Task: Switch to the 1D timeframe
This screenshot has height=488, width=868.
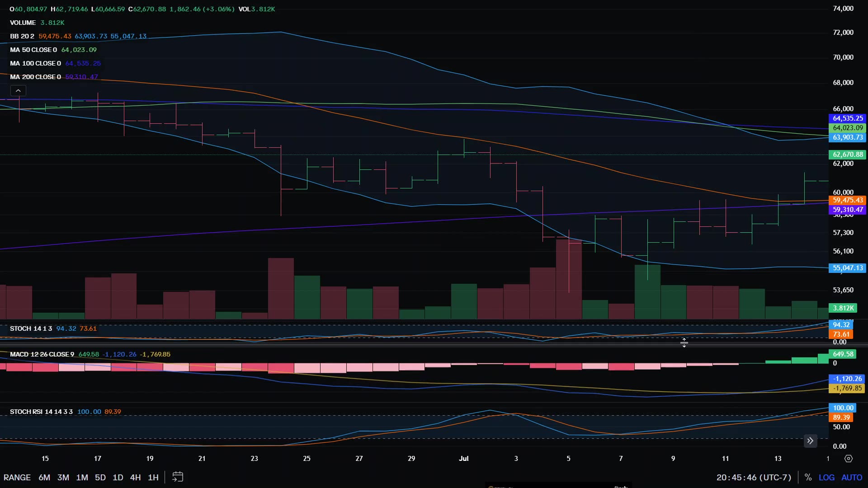Action: coord(118,477)
